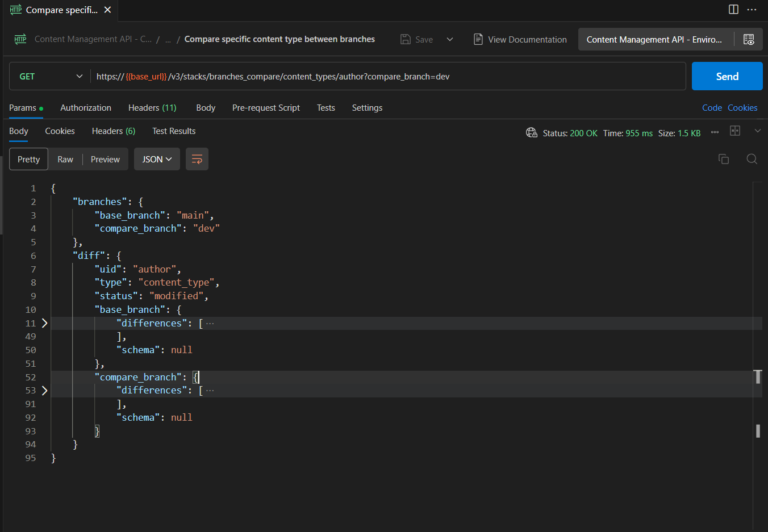The width and height of the screenshot is (768, 532).
Task: Click the HTTP collection icon in breadcrumb
Action: 20,39
